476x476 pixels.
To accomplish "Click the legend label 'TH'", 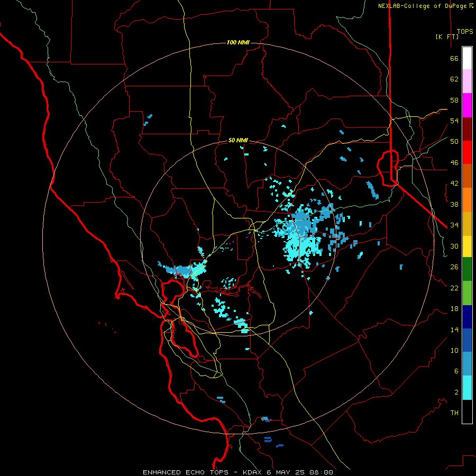I will coord(454,413).
